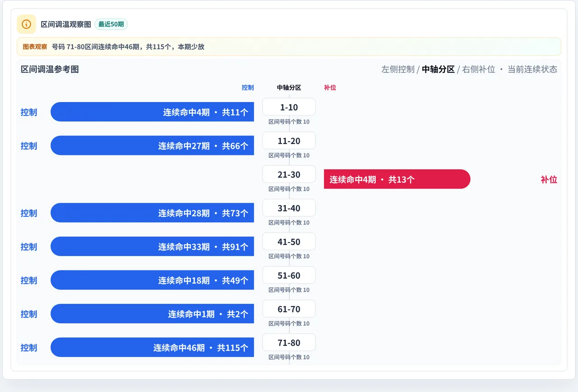
Task: Select the 41-50 range box
Action: tap(289, 242)
